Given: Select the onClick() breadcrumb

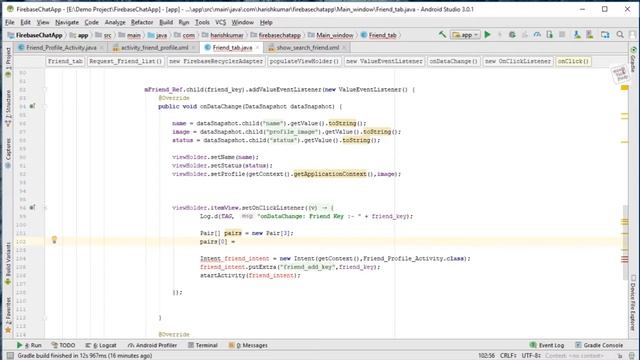Looking at the screenshot, I should point(573,61).
